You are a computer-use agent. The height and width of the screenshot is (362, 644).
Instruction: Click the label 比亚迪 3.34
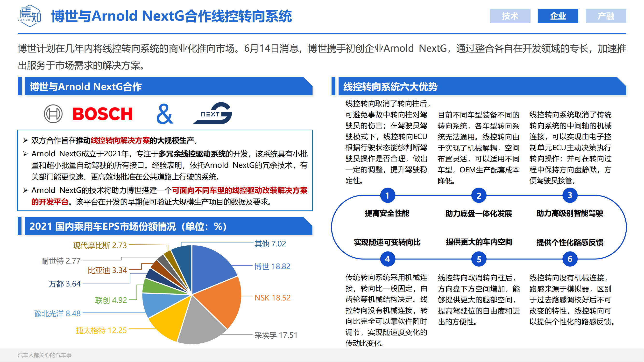(107, 271)
